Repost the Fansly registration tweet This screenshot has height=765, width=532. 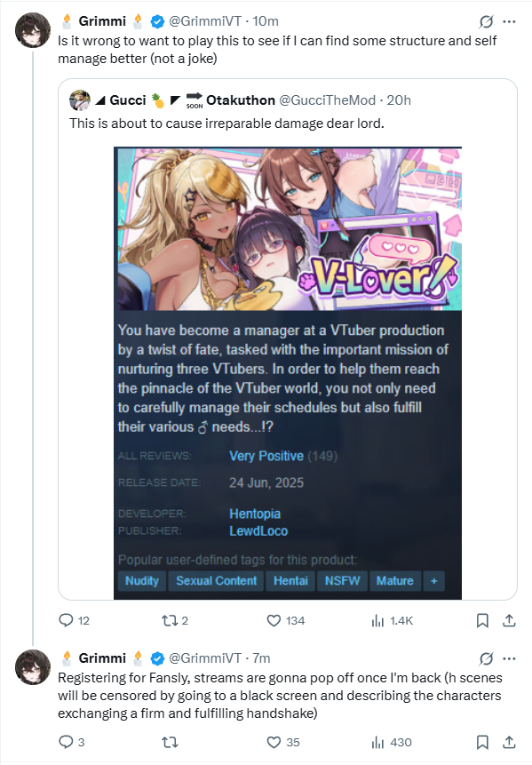coord(170,742)
